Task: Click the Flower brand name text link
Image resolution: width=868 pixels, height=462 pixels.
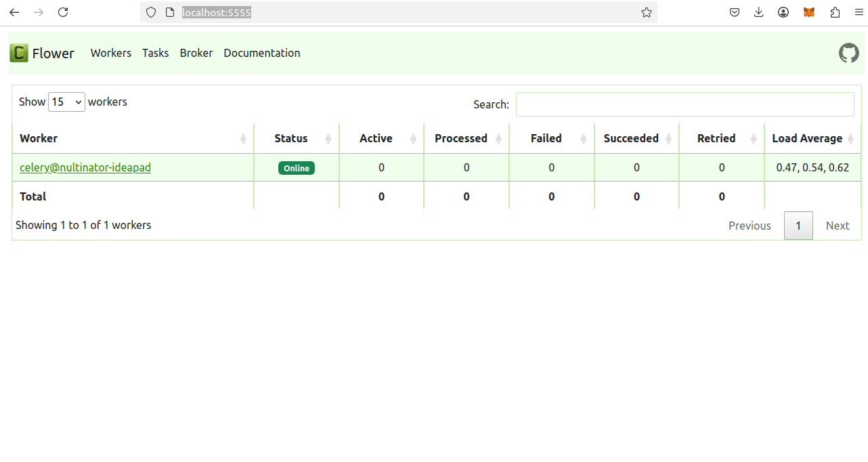Action: (x=53, y=53)
